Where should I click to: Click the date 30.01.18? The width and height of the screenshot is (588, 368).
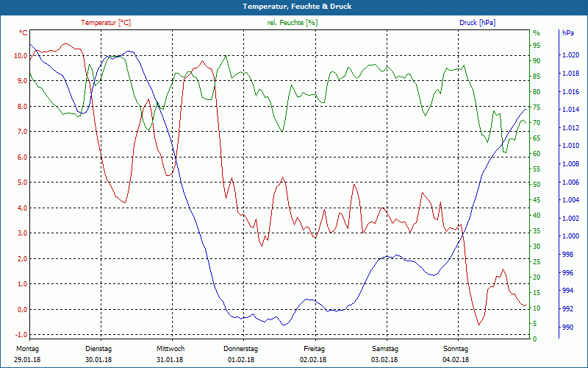(98, 360)
